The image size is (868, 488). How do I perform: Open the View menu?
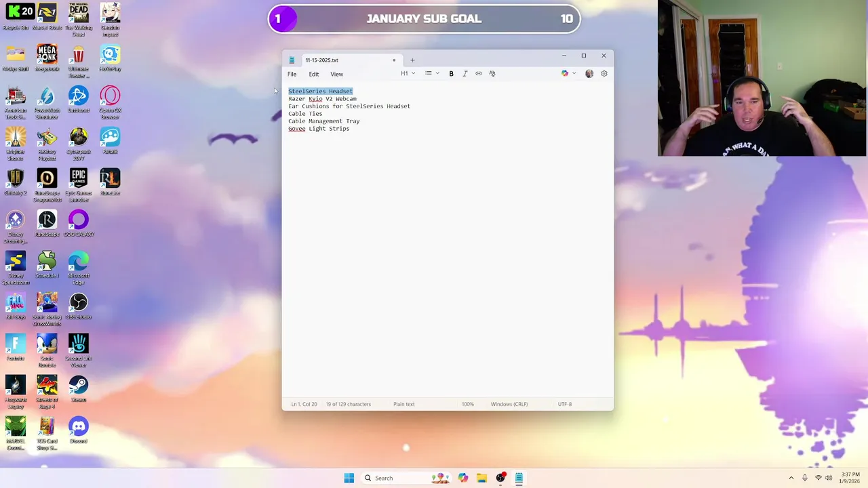[336, 74]
